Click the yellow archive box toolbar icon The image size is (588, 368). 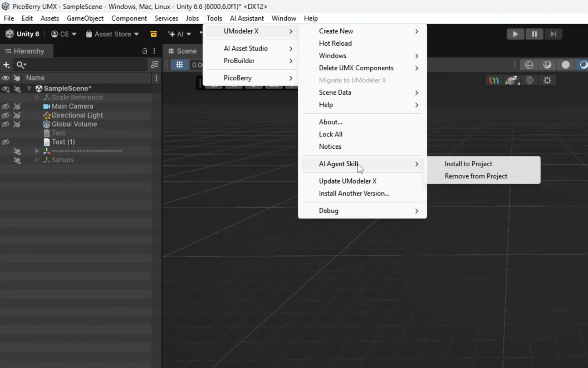(154, 34)
